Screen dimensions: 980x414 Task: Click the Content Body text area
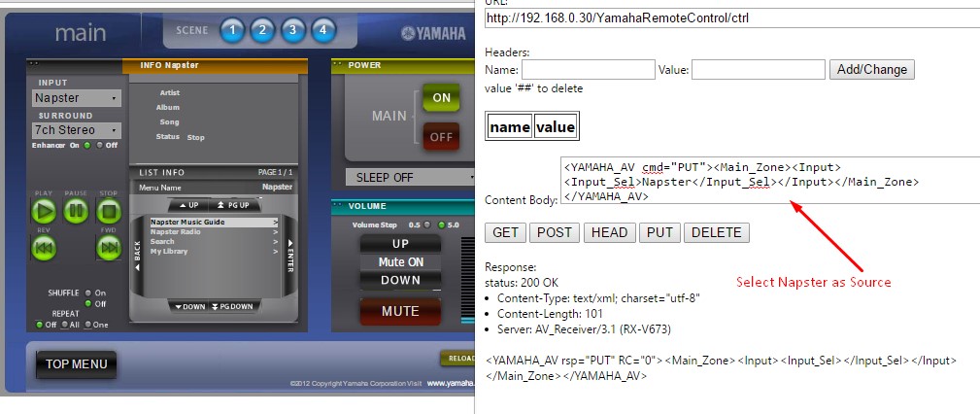770,180
